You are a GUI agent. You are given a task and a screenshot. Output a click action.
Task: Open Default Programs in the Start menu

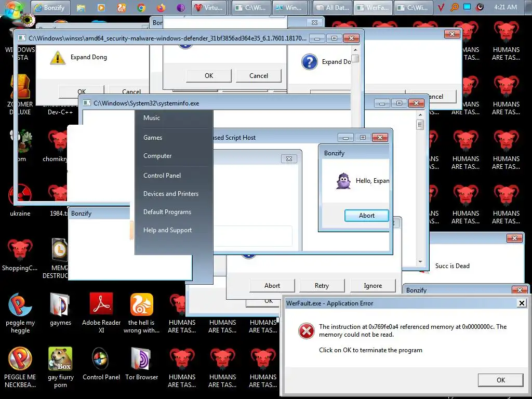click(x=167, y=212)
